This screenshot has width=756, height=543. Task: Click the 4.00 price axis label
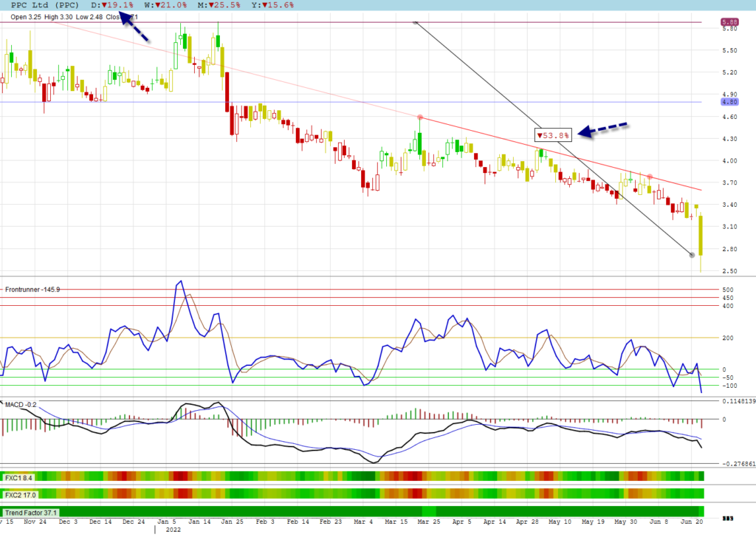pyautogui.click(x=729, y=161)
